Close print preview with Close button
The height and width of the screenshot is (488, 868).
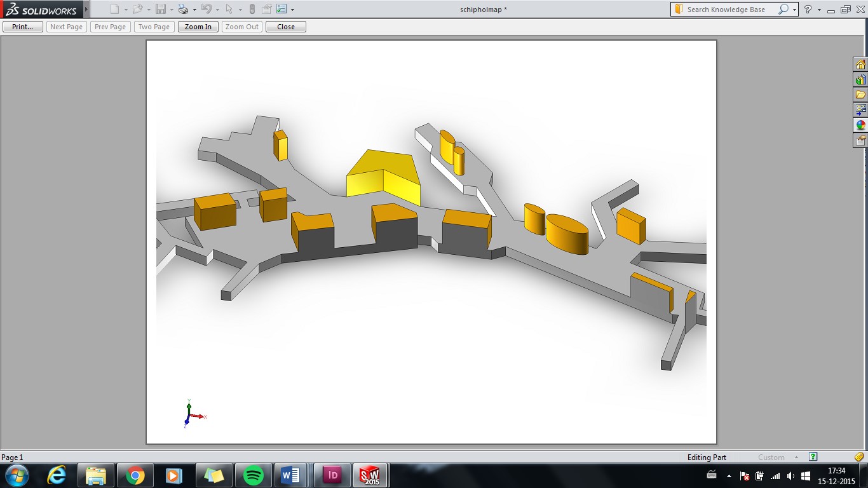tap(286, 27)
